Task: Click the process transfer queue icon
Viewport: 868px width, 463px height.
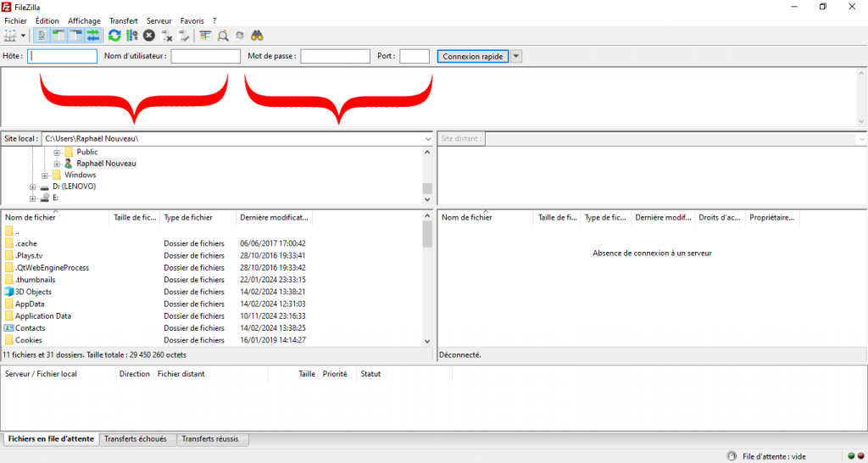Action: coord(131,36)
